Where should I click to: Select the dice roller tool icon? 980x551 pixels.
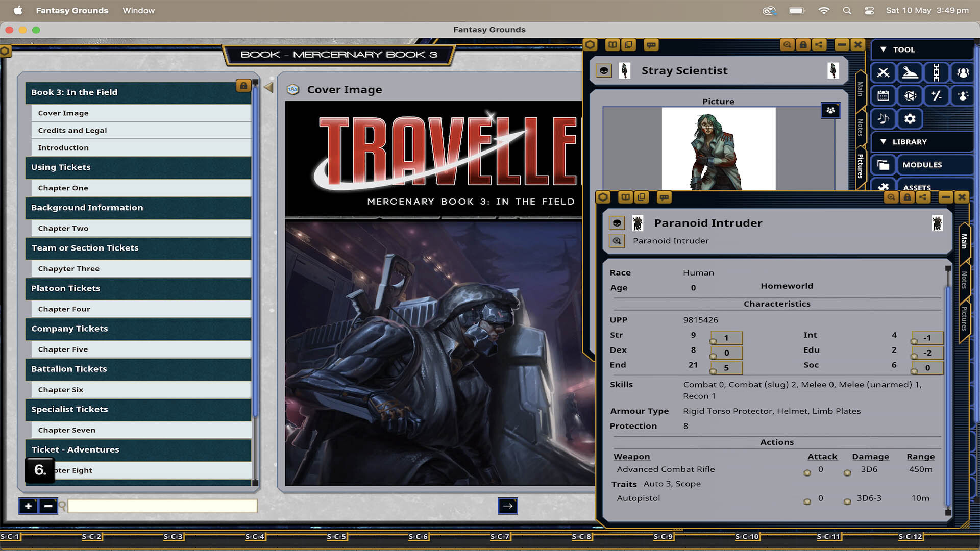pyautogui.click(x=910, y=96)
